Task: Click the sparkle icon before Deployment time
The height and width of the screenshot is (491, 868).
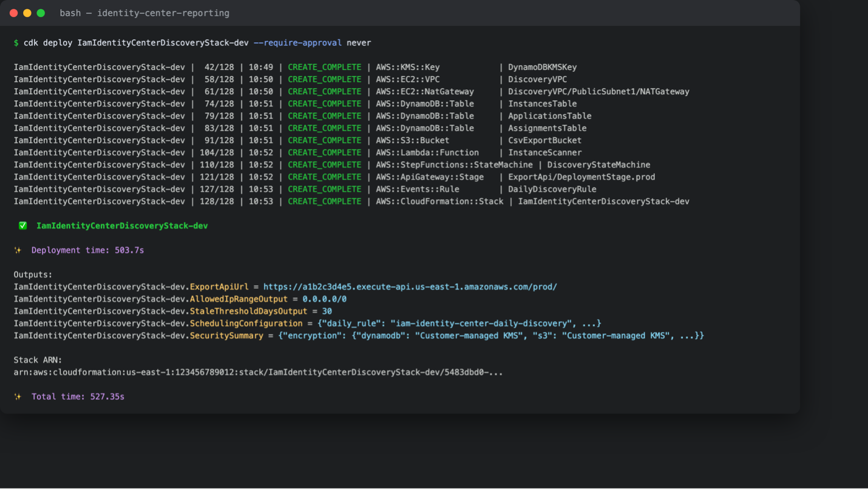Action: (18, 250)
